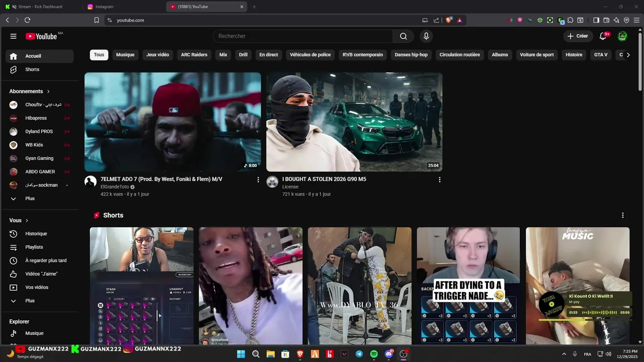
Task: Open the Shorts shelf options menu
Action: pos(622,215)
